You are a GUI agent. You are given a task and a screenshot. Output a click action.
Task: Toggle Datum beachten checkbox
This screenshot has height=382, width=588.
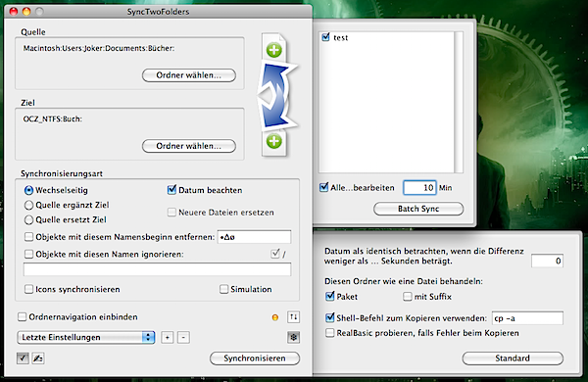(x=171, y=190)
